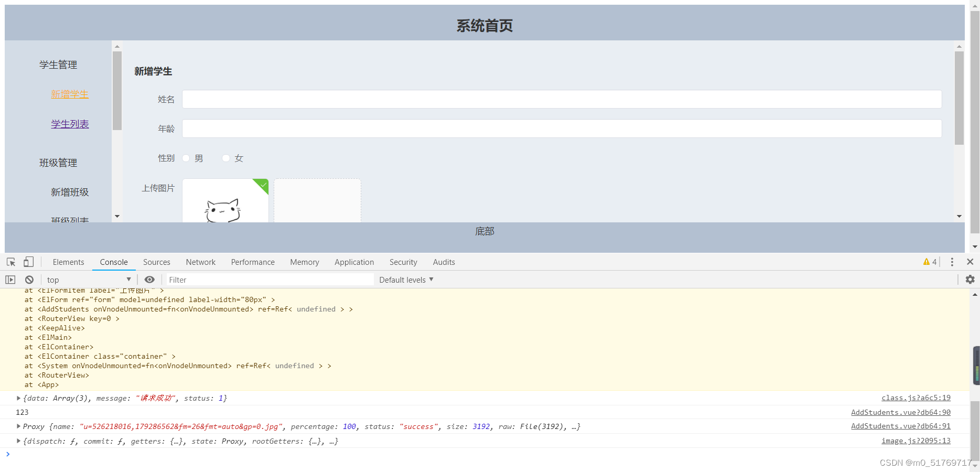
Task: Open class.js?a6c5:19 source link
Action: [x=916, y=398]
